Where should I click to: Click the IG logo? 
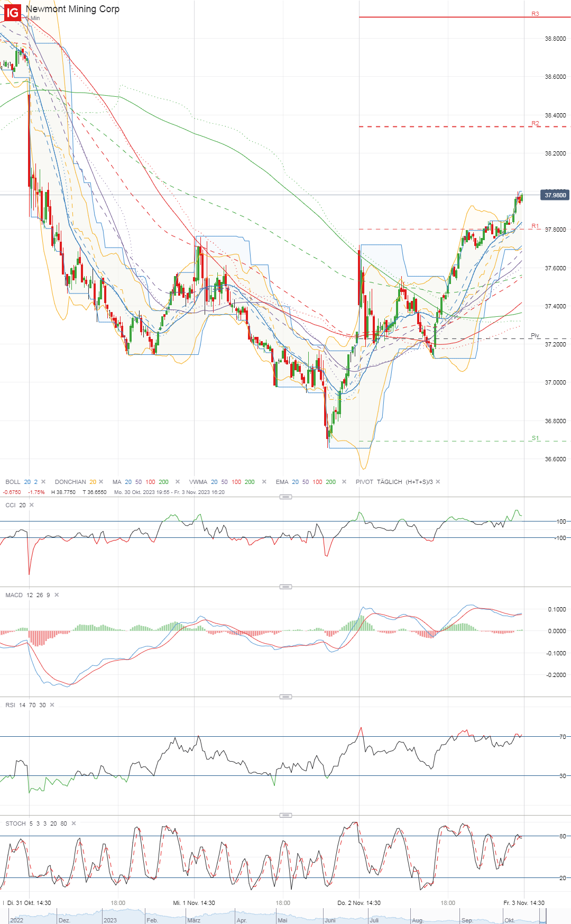pos(12,12)
